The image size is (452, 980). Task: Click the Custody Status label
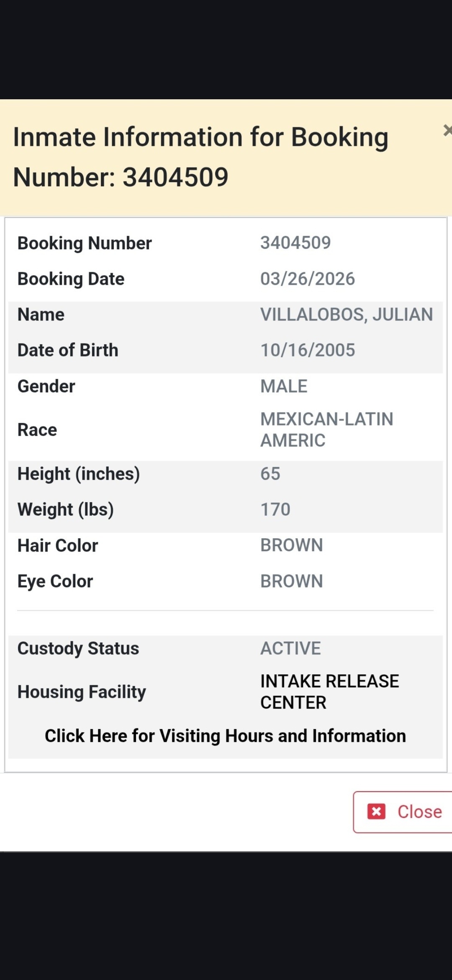(x=78, y=648)
